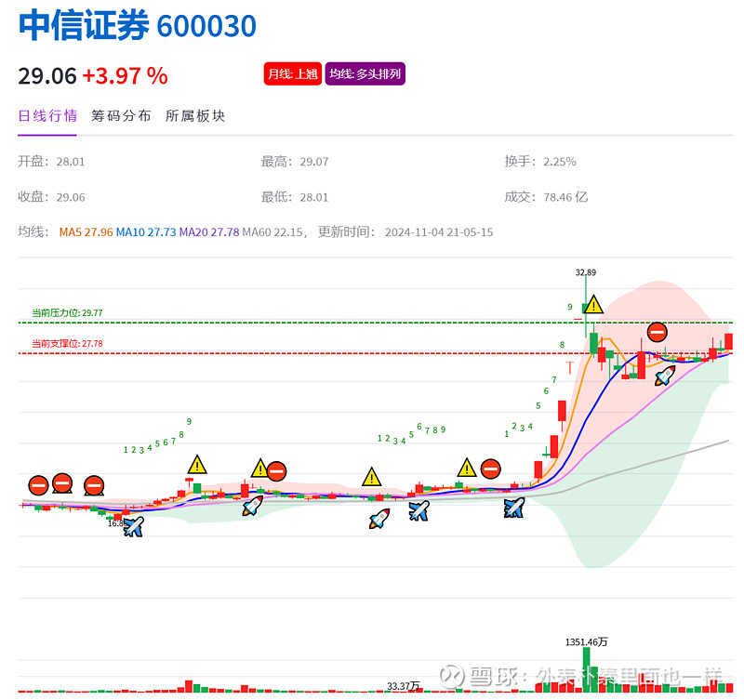Click the leftmost airplane icon
Image resolution: width=744 pixels, height=700 pixels.
click(x=133, y=526)
